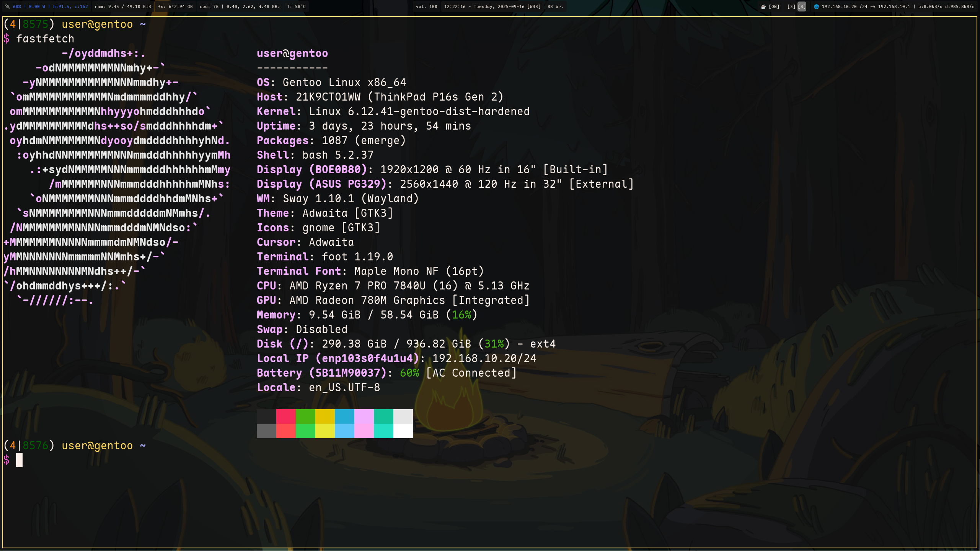Click the Host '21K9CTO1WW (ThinkPad P16s Gen 2)' line
This screenshot has width=980, height=551.
tap(380, 97)
